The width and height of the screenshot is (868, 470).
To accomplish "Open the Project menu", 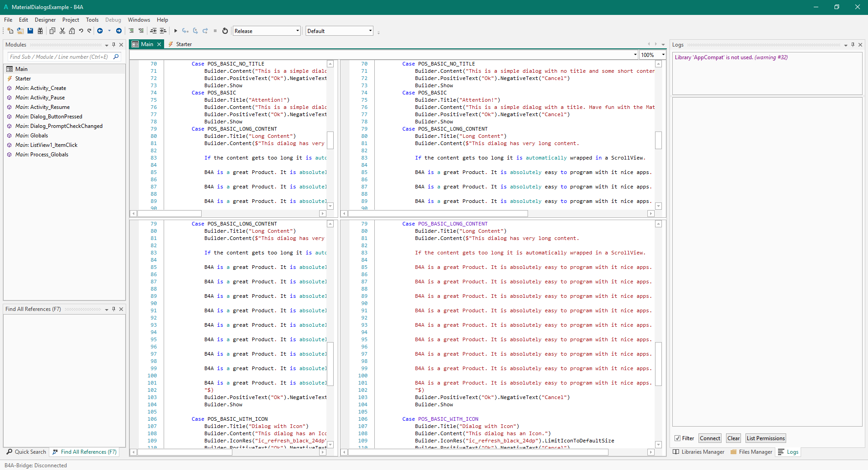I will pyautogui.click(x=71, y=20).
